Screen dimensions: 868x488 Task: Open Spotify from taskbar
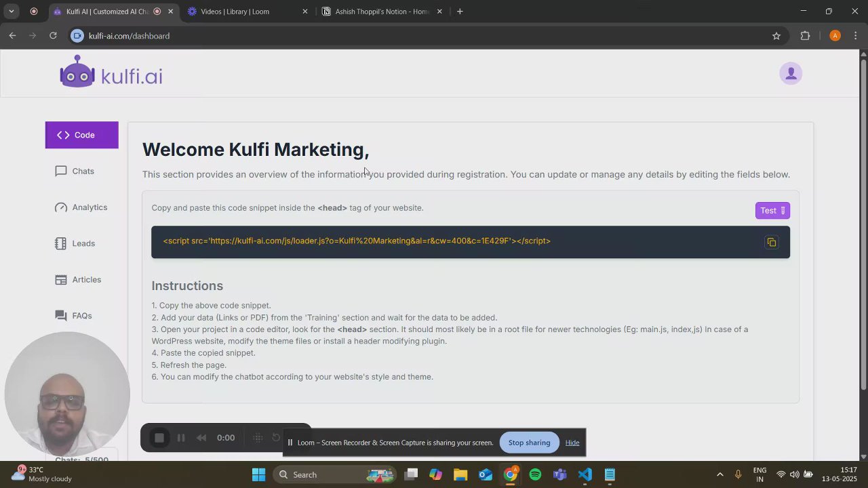[535, 474]
